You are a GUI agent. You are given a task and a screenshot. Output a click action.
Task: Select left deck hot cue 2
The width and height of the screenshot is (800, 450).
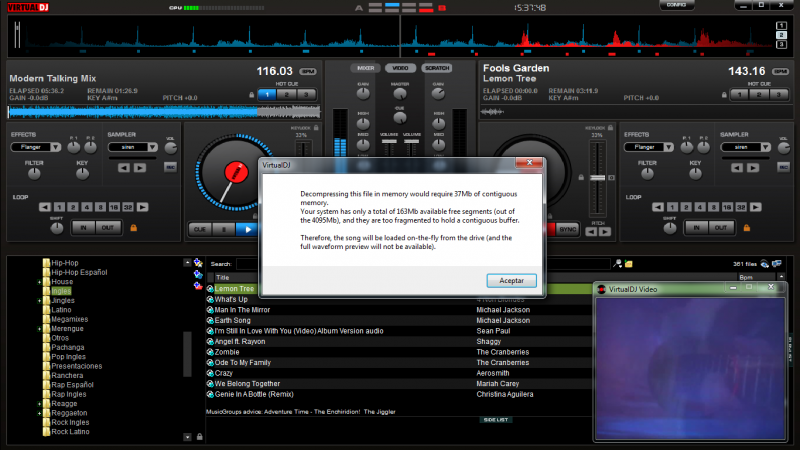287,94
